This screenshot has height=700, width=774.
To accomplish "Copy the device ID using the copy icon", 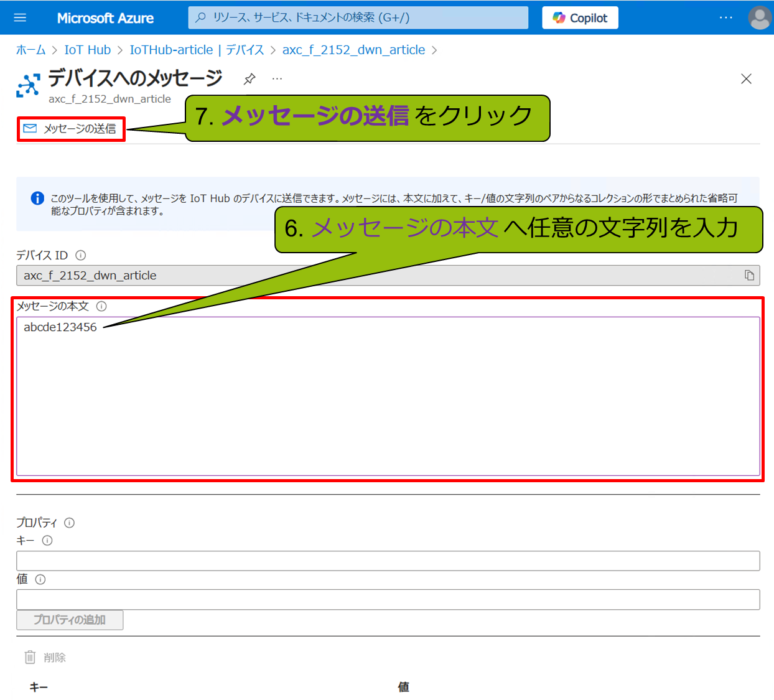I will tap(748, 275).
